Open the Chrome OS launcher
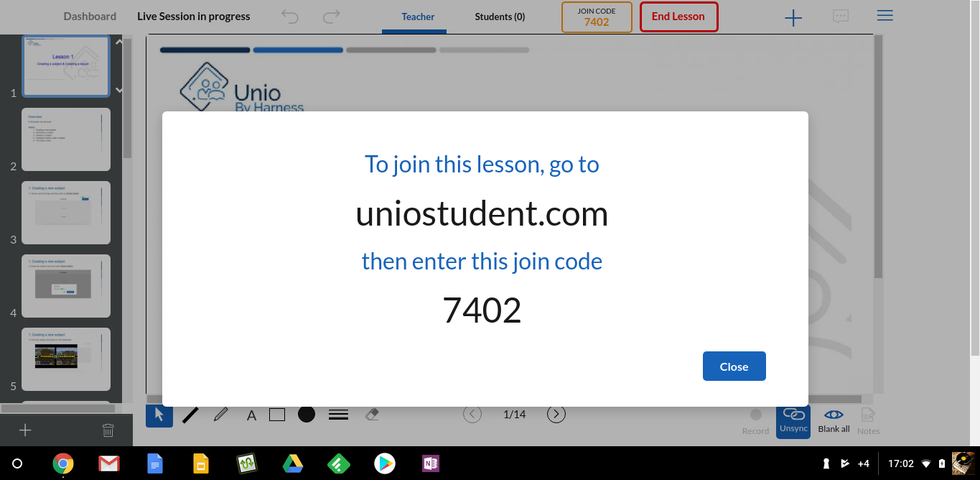Screen dimensions: 980x480 [17, 463]
